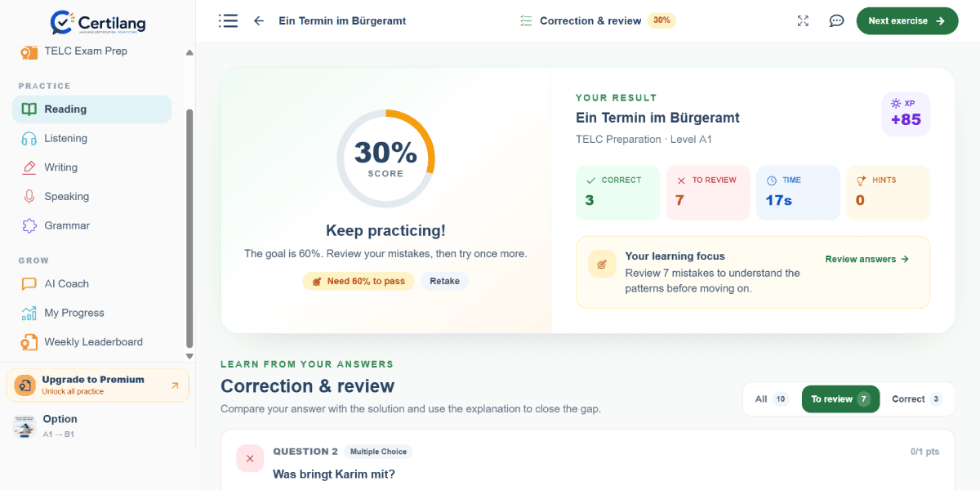This screenshot has width=980, height=490.
Task: Open Speaking practice
Action: coord(91,197)
